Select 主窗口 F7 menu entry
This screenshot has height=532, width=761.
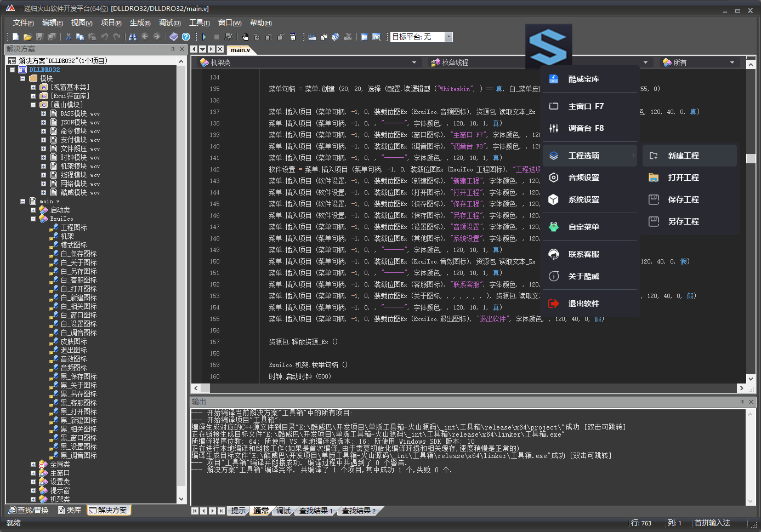(590, 106)
